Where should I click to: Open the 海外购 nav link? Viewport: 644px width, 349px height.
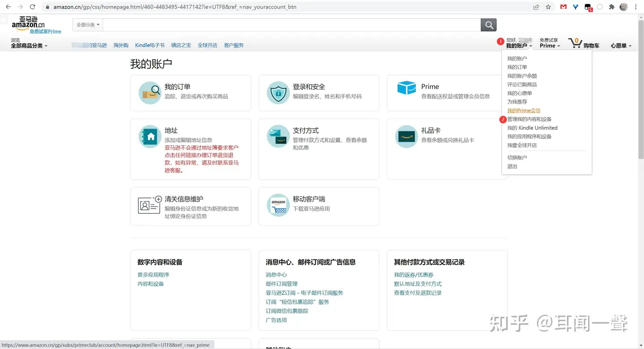click(121, 45)
